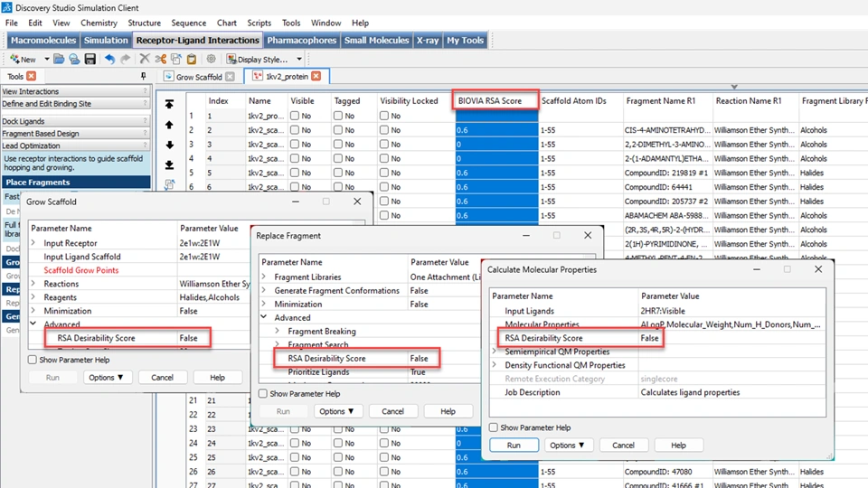Click the Paste clipboard icon
This screenshot has height=488, width=868.
(193, 59)
